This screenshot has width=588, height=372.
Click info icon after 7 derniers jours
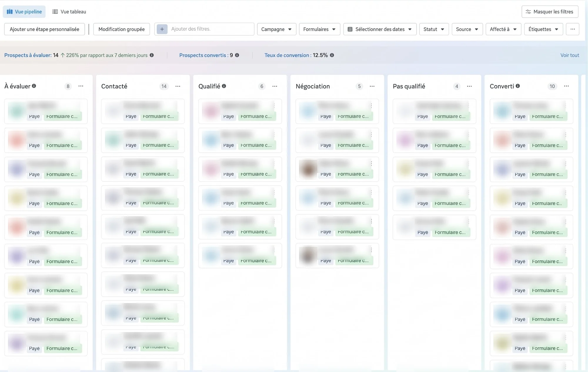pyautogui.click(x=152, y=55)
